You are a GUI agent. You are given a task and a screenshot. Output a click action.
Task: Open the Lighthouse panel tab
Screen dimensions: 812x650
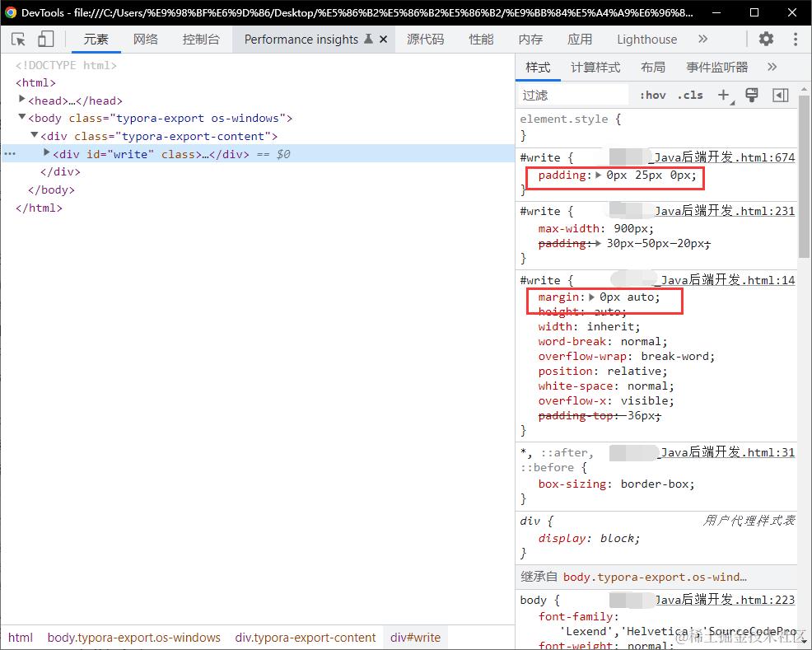(646, 40)
